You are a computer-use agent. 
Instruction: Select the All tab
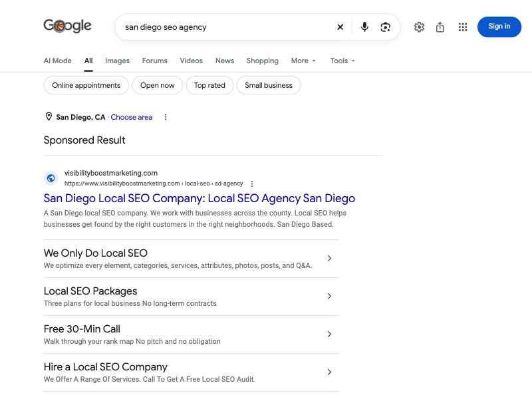coord(88,61)
